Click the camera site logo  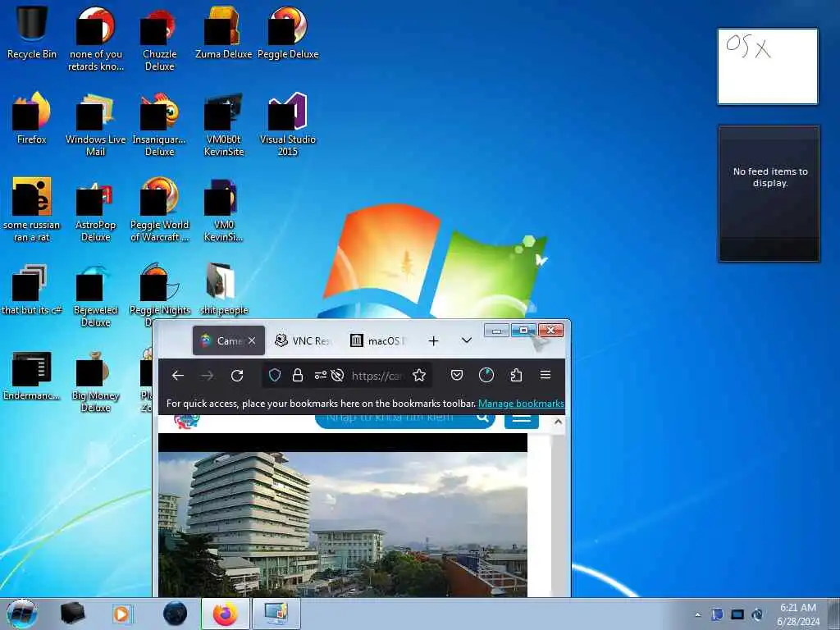[x=186, y=421]
